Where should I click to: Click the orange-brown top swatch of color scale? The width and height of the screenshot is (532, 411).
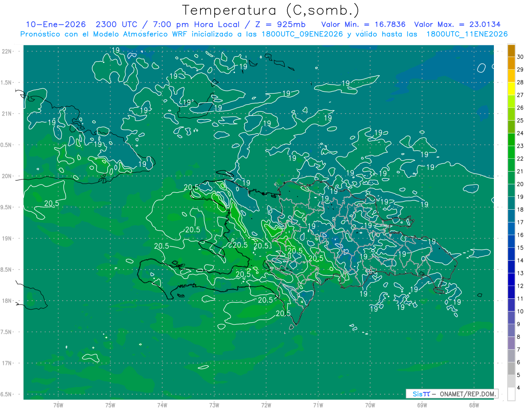tap(511, 51)
